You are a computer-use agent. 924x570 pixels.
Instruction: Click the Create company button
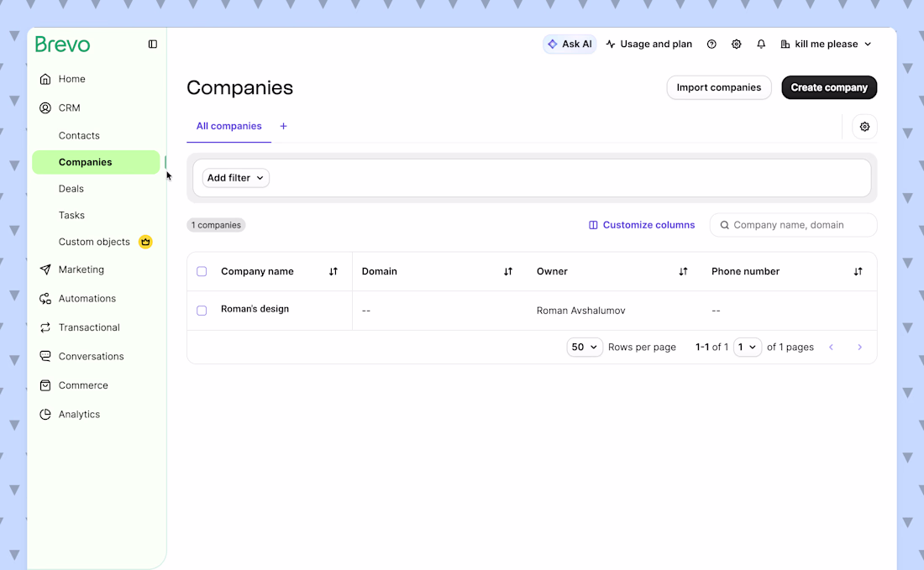[829, 87]
